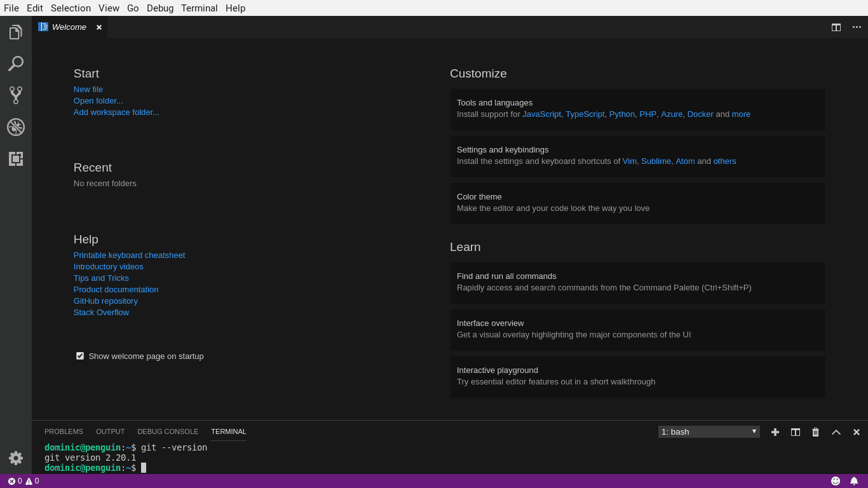Open the Explorer sidebar
The height and width of the screenshot is (488, 868).
[15, 32]
